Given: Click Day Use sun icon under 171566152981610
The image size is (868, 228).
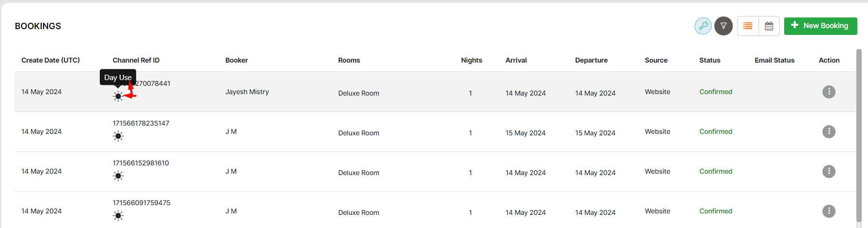Looking at the screenshot, I should pos(118,176).
